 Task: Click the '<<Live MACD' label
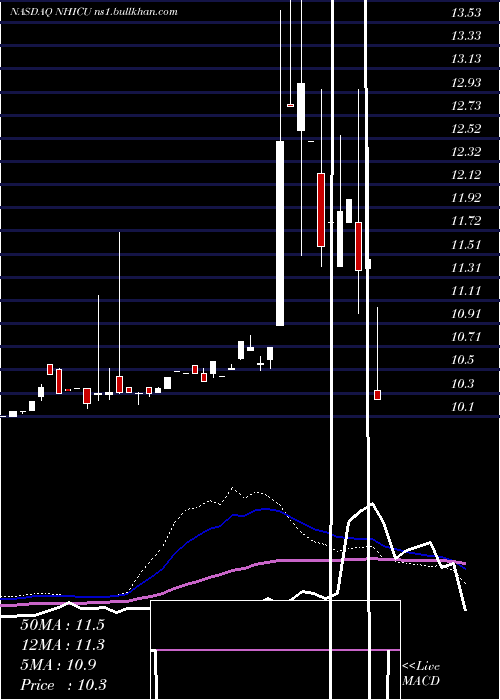point(421,674)
